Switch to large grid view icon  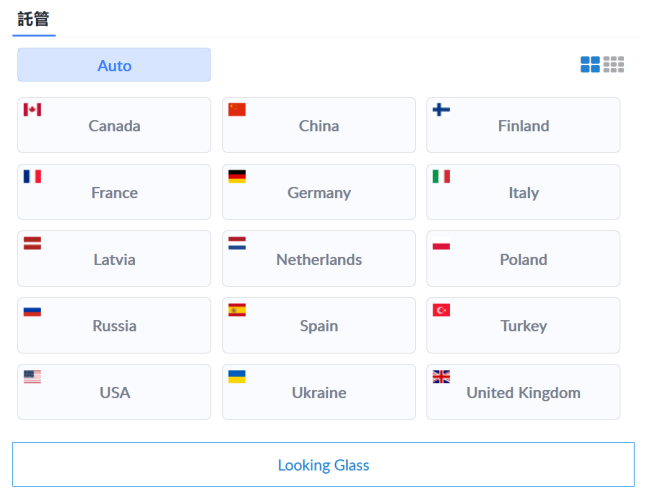590,64
